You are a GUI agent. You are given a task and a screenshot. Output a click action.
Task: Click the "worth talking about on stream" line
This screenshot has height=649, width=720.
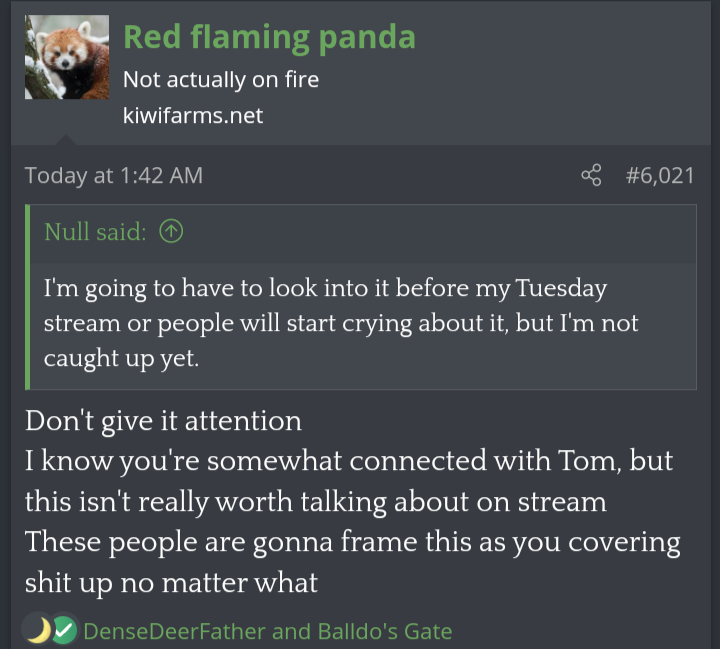point(315,501)
